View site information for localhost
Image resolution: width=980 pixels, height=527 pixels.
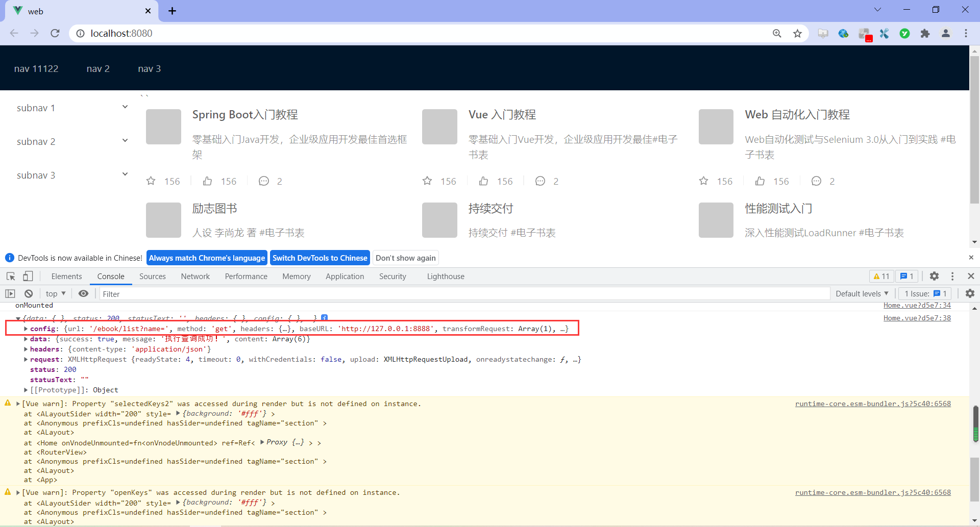pyautogui.click(x=80, y=33)
